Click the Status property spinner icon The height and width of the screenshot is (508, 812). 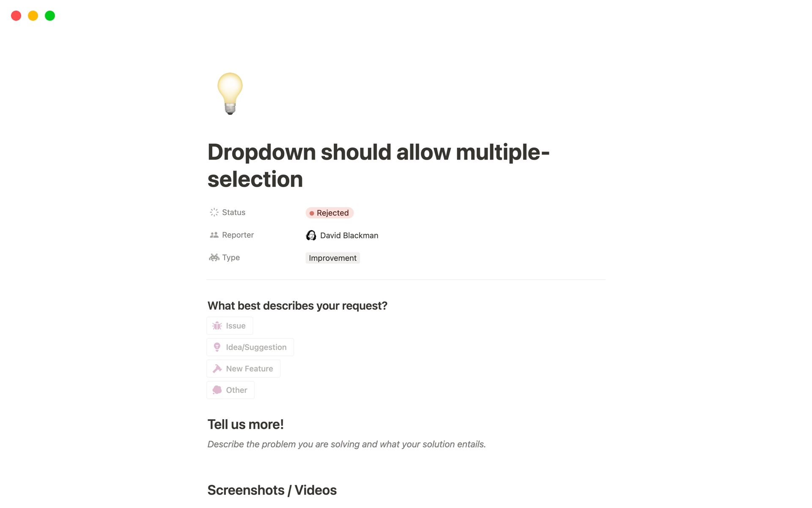click(x=214, y=213)
